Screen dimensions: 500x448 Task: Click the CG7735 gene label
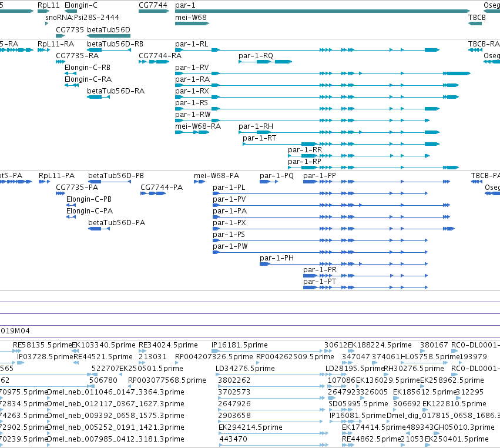70,29
